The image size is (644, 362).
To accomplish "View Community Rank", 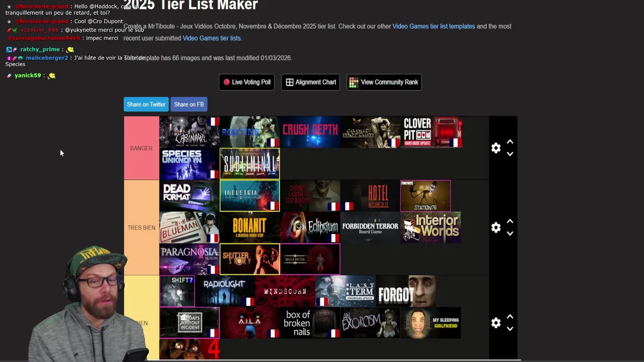I will click(x=384, y=82).
